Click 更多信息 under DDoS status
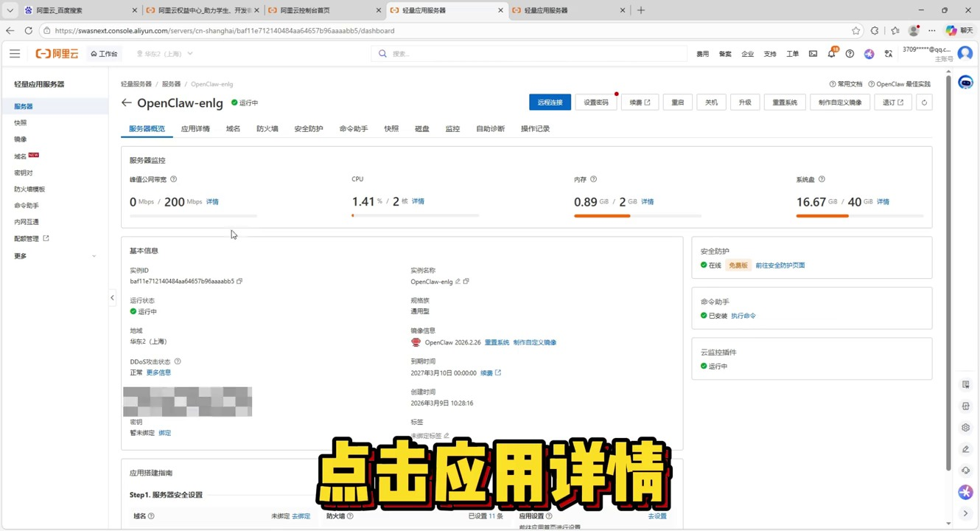This screenshot has height=531, width=980. 158,372
